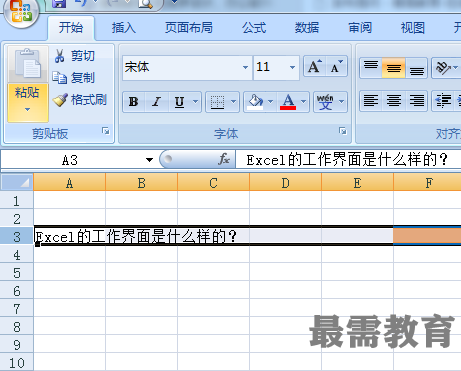This screenshot has height=371, width=461.
Task: Open clipboard pane dialog launcher
Action: click(106, 131)
